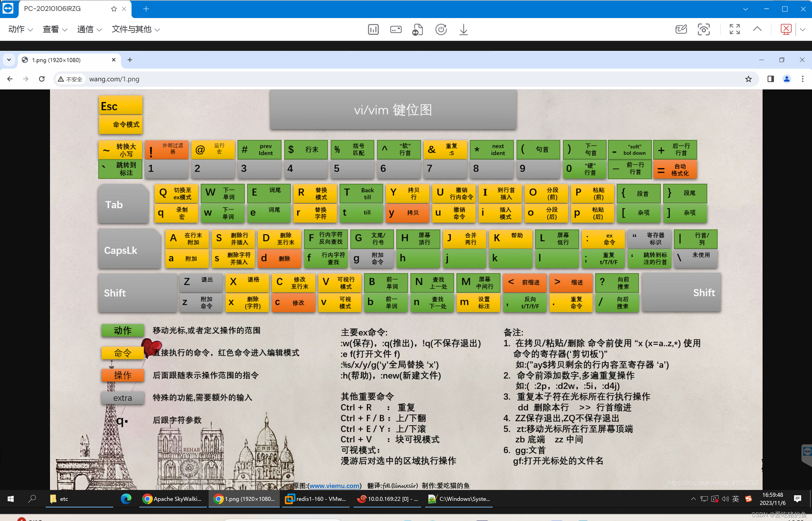
Task: Click the TeamViewer dashboard chart icon
Action: 373,29
